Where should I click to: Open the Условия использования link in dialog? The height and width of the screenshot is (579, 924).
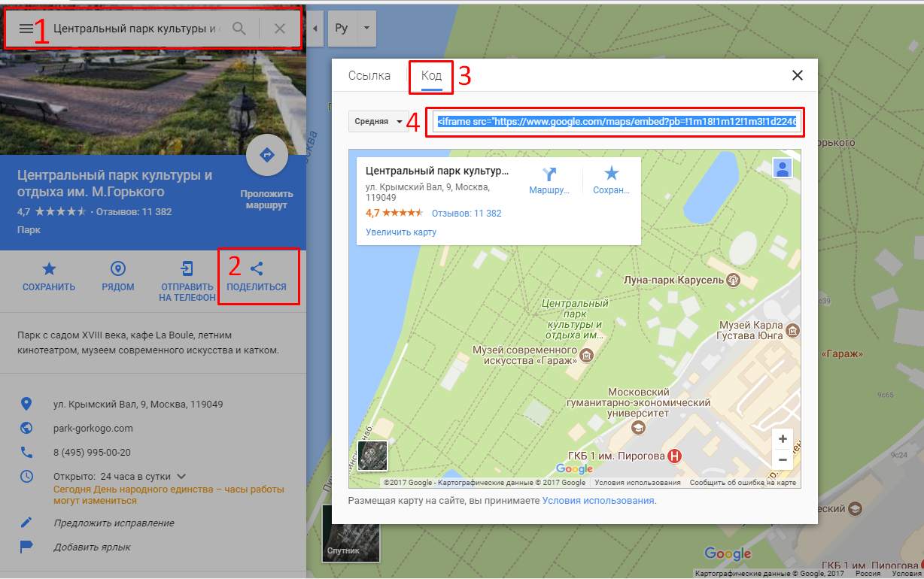point(598,501)
